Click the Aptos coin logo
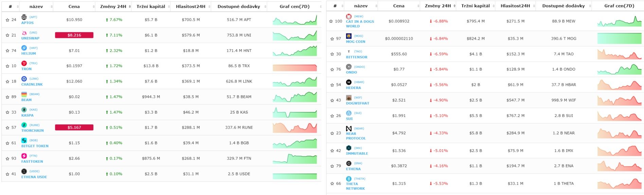This screenshot has width=644, height=195. (x=24, y=17)
